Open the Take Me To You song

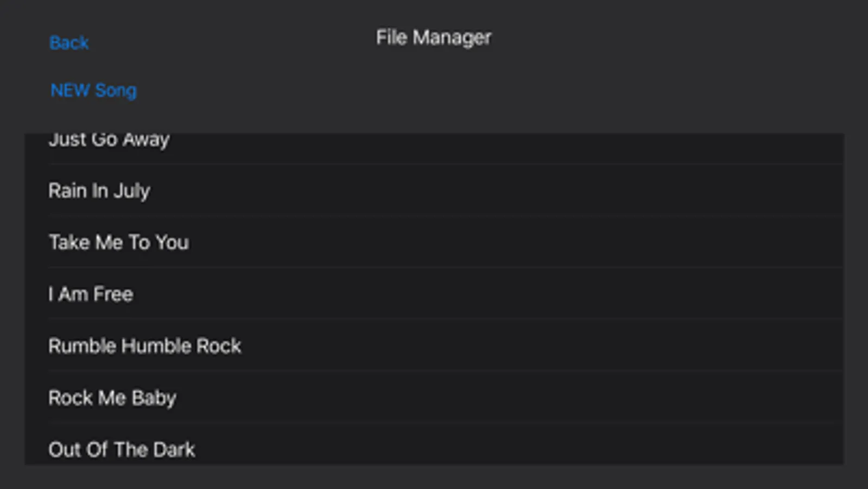coord(119,242)
